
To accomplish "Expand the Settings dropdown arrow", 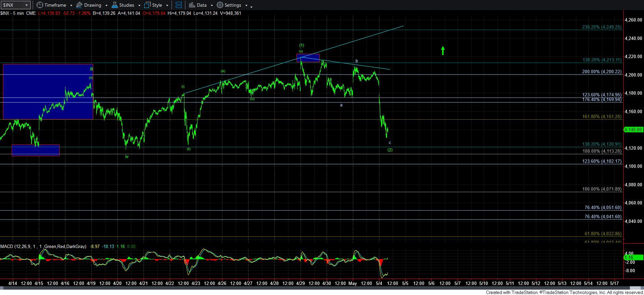I will point(246,5).
